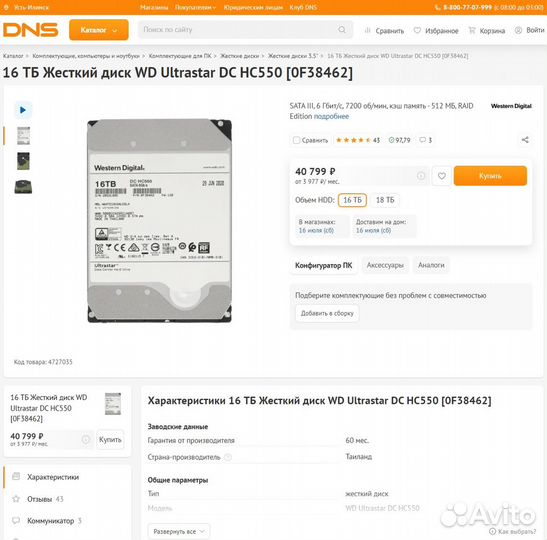Select the first product label thumbnail
This screenshot has width=547, height=540.
coord(23,136)
